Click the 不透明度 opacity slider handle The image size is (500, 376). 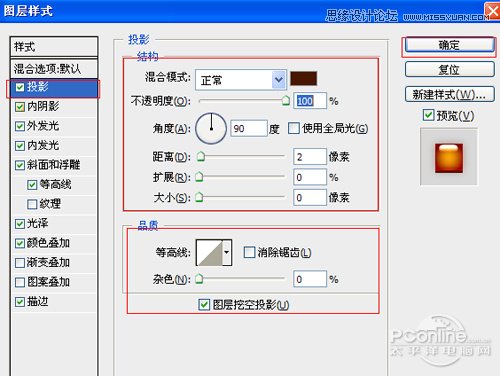tap(286, 100)
